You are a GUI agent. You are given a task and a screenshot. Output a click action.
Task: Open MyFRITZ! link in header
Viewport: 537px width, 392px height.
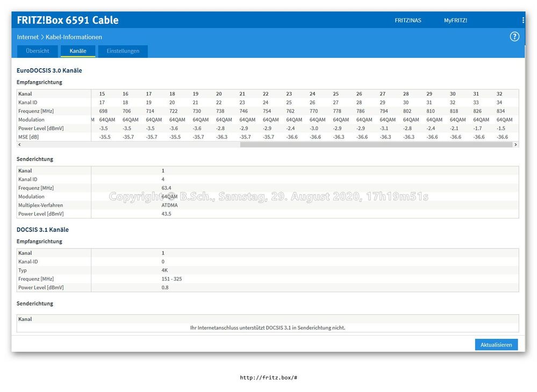point(455,20)
